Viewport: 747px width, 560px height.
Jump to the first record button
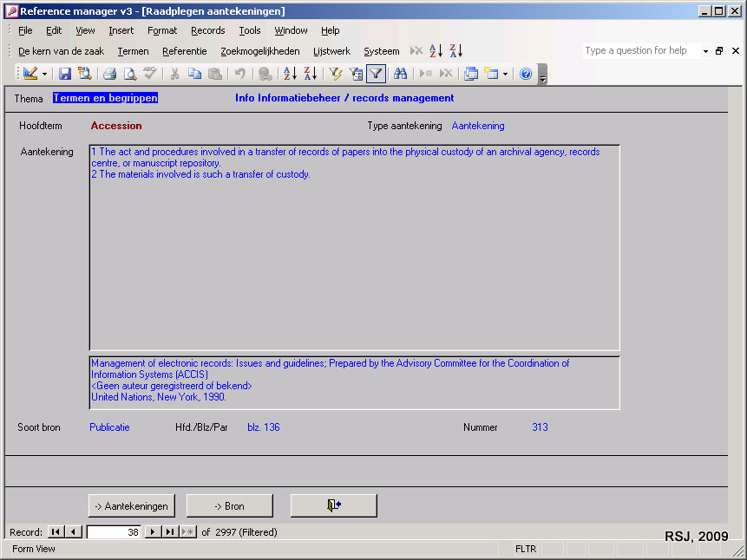point(55,532)
